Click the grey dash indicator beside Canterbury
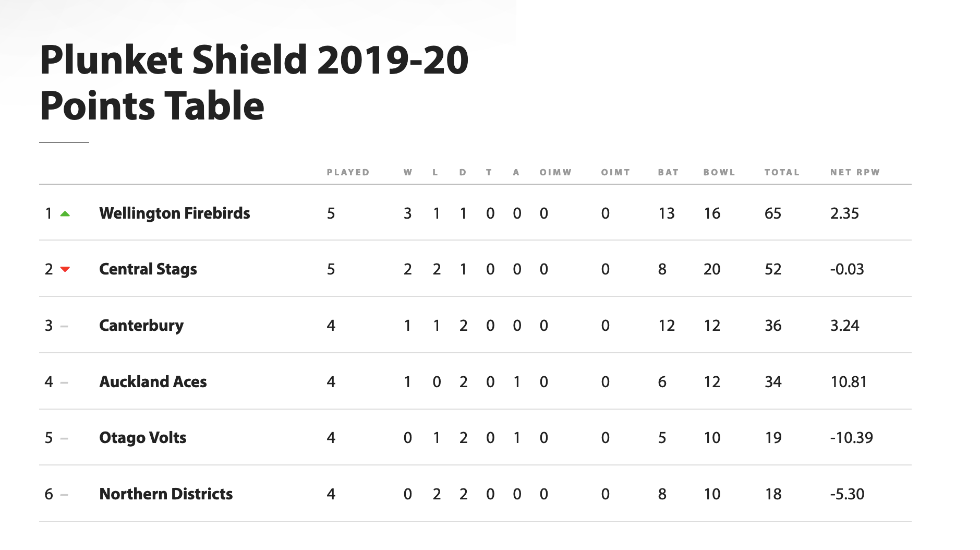 tap(64, 326)
